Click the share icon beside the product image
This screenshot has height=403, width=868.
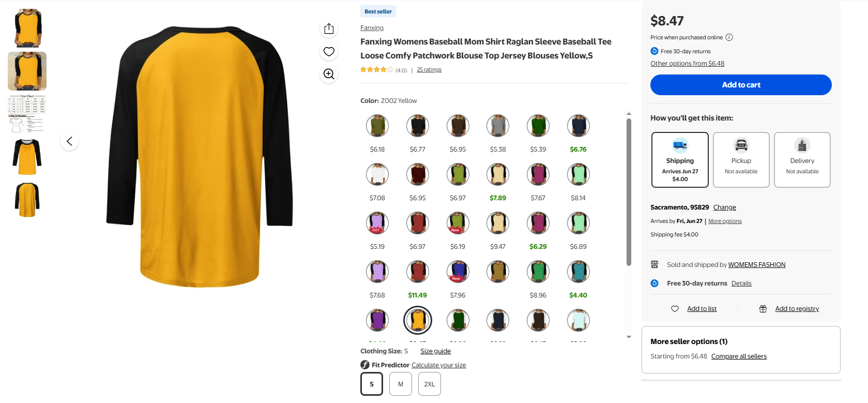pos(329,29)
